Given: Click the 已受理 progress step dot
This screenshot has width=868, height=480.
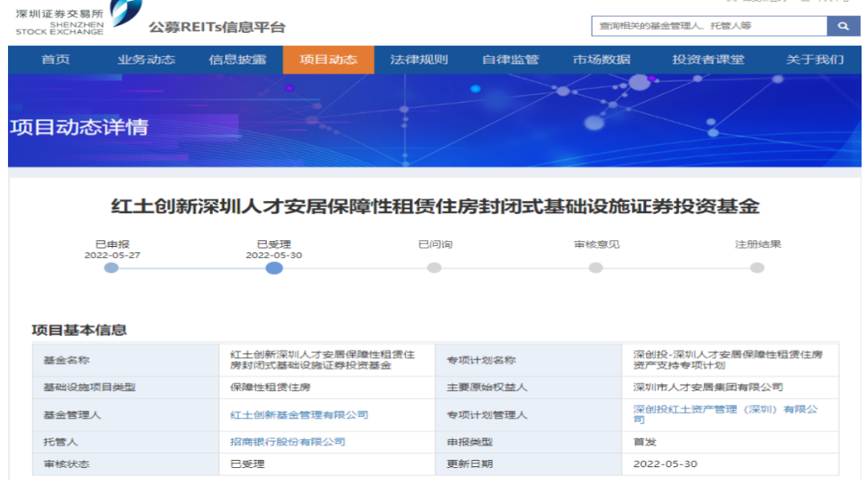Looking at the screenshot, I should pos(274,268).
